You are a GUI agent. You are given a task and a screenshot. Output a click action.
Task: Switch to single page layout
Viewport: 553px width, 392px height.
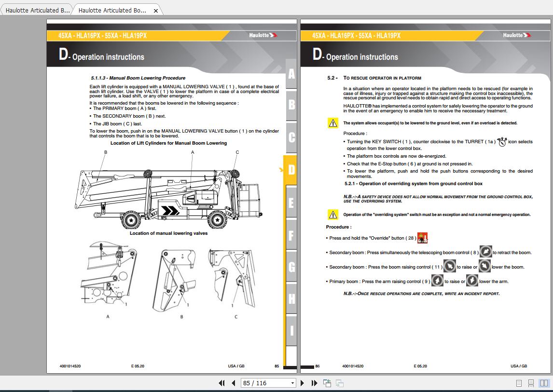tap(519, 383)
